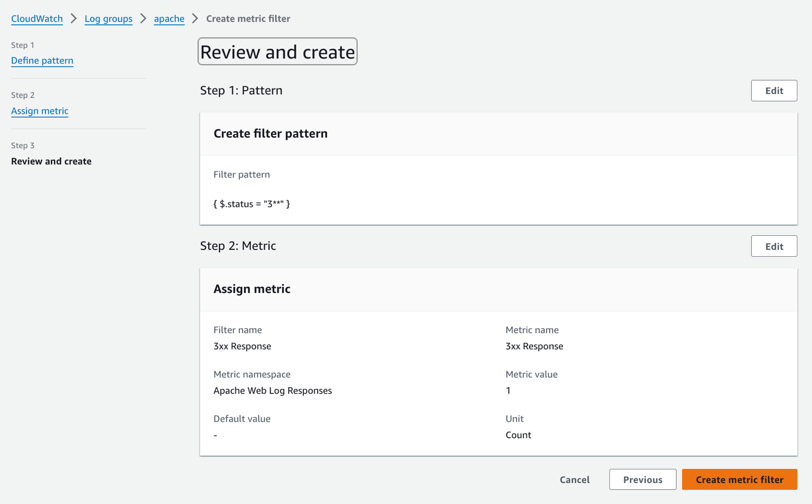The height and width of the screenshot is (504, 812).
Task: Click the 3xx Response value under Filter name
Action: (242, 346)
